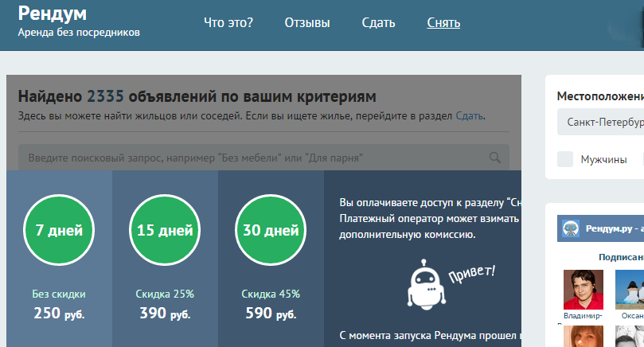Select the 30 дней green circle
The height and width of the screenshot is (347, 644).
271,232
